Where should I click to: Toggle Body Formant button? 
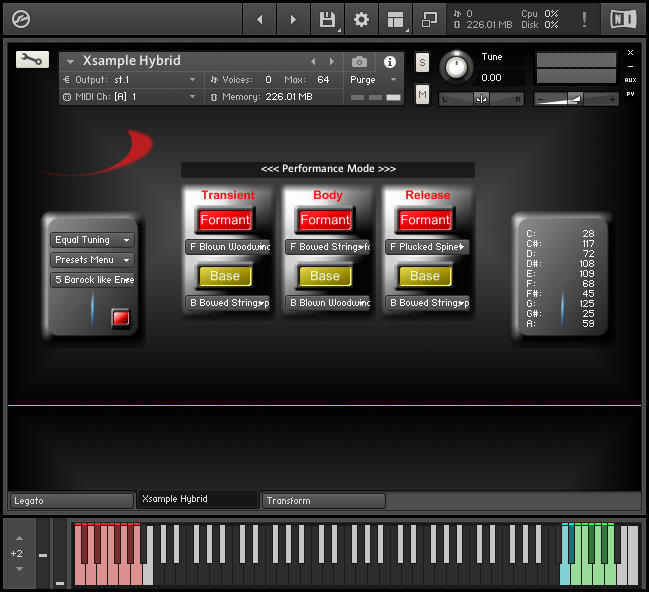point(325,220)
